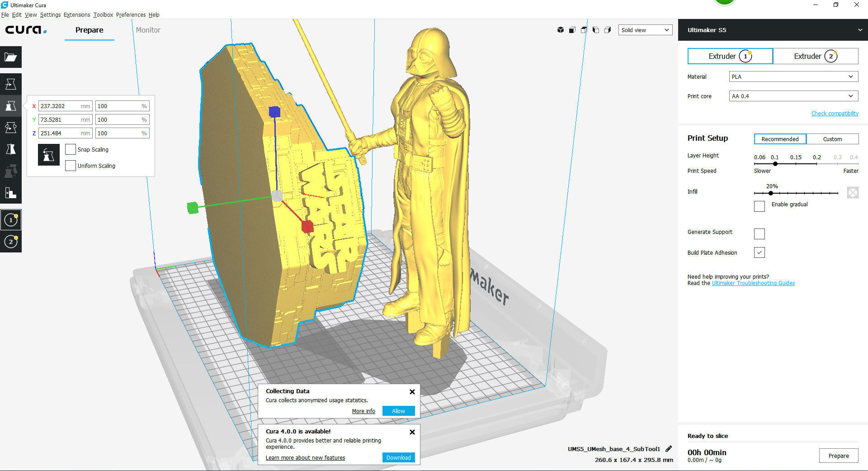868x471 pixels.
Task: Select the Per Model Settings tool
Action: point(11,171)
